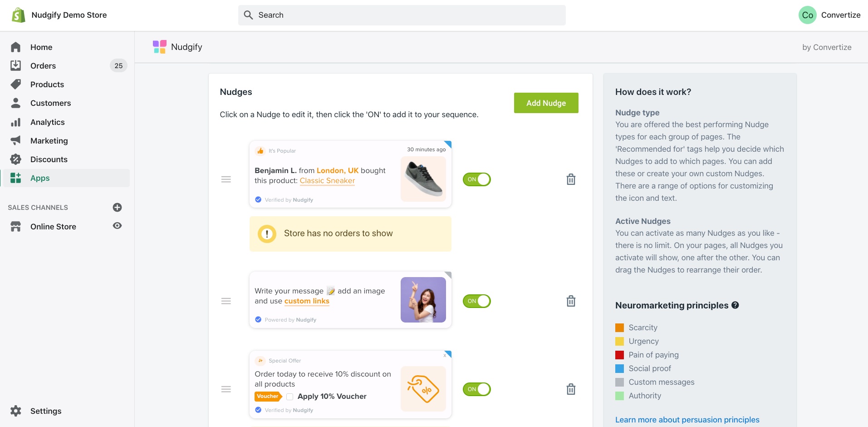Image resolution: width=868 pixels, height=427 pixels.
Task: Click the London, UK location text
Action: tap(338, 170)
